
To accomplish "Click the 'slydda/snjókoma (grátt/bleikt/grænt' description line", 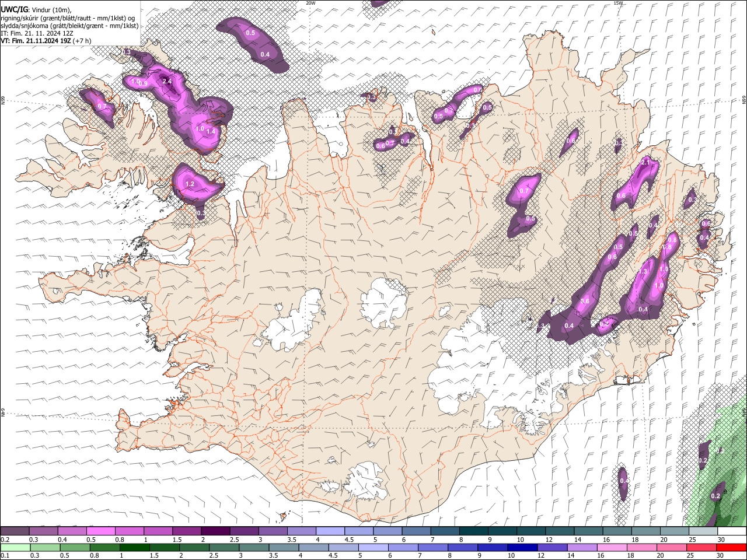I will click(x=69, y=26).
